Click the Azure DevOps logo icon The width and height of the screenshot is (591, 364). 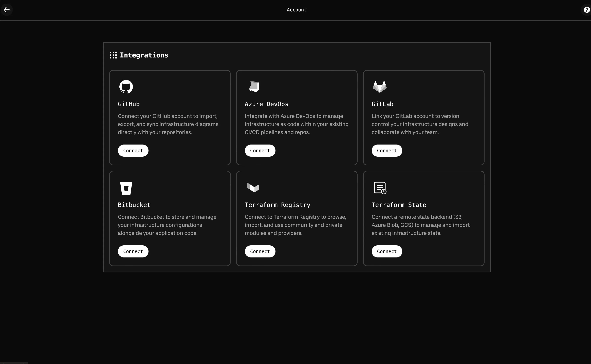pyautogui.click(x=254, y=86)
